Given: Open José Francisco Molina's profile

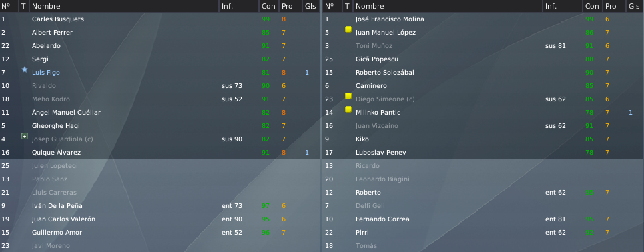Looking at the screenshot, I should pyautogui.click(x=390, y=19).
